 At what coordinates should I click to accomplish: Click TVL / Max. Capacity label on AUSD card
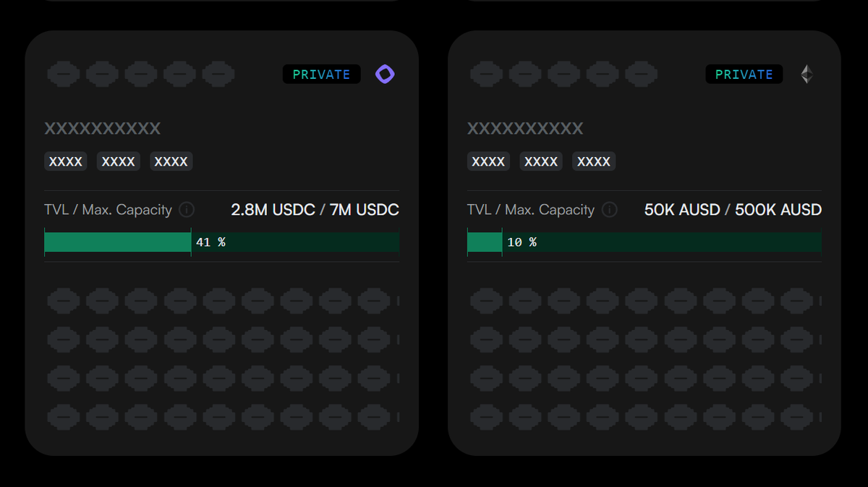531,210
